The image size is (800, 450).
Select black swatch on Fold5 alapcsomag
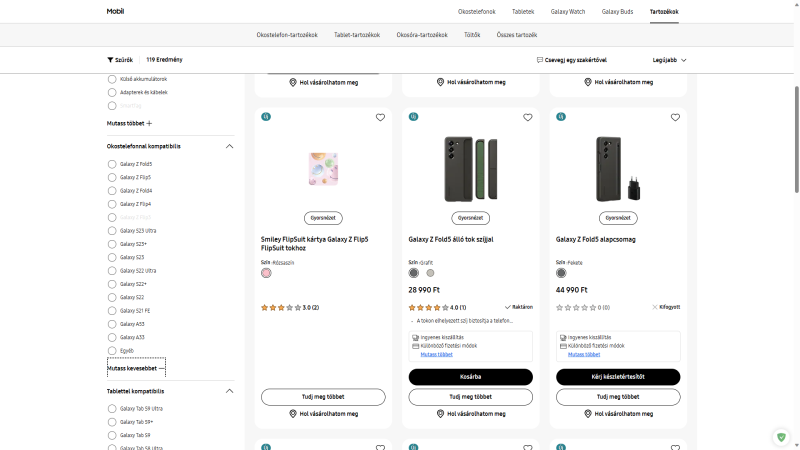pos(561,273)
